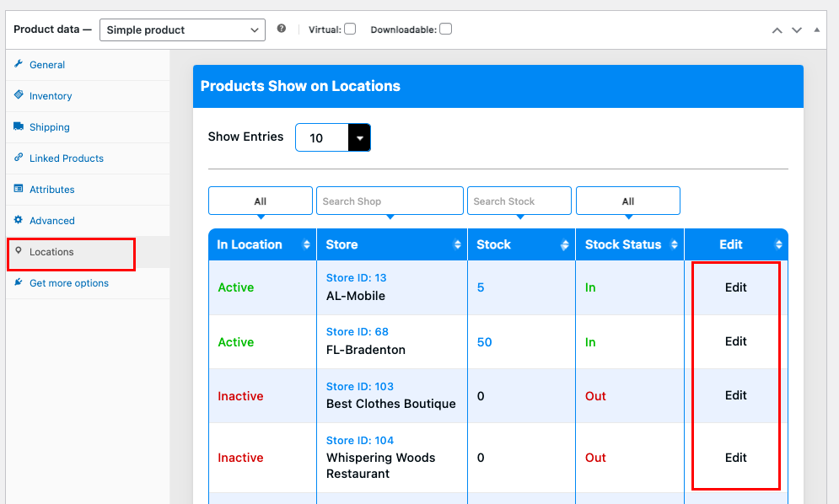Click Inactive status for Best Clothes Boutique
This screenshot has height=504, width=839.
coord(241,396)
